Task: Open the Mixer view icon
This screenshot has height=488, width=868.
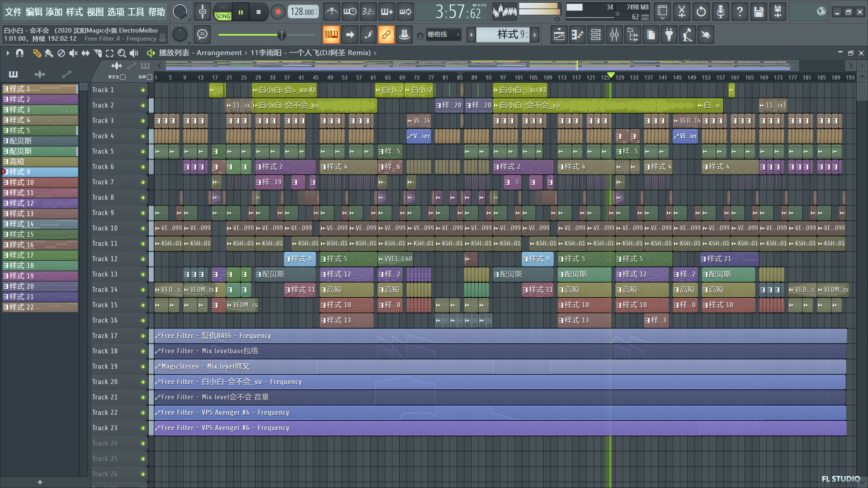Action: (x=614, y=34)
